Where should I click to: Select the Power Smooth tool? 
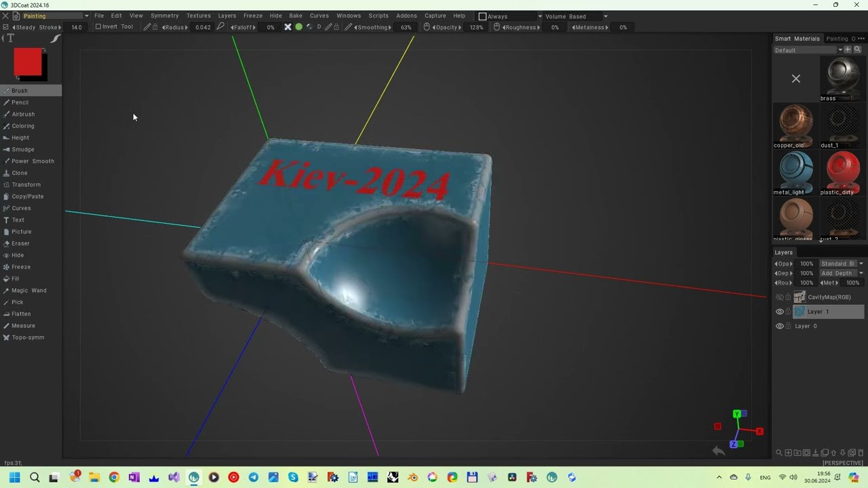click(31, 161)
